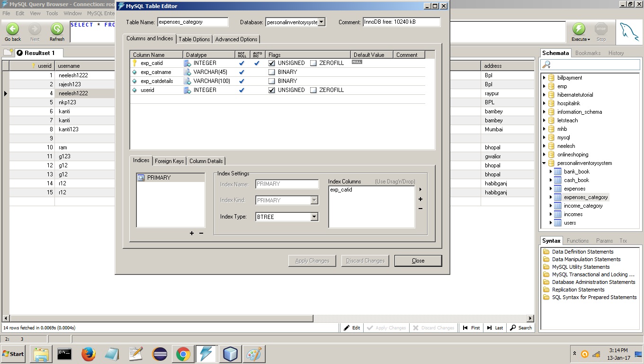The width and height of the screenshot is (644, 364).
Task: Expand the expenses table node
Action: [x=551, y=189]
